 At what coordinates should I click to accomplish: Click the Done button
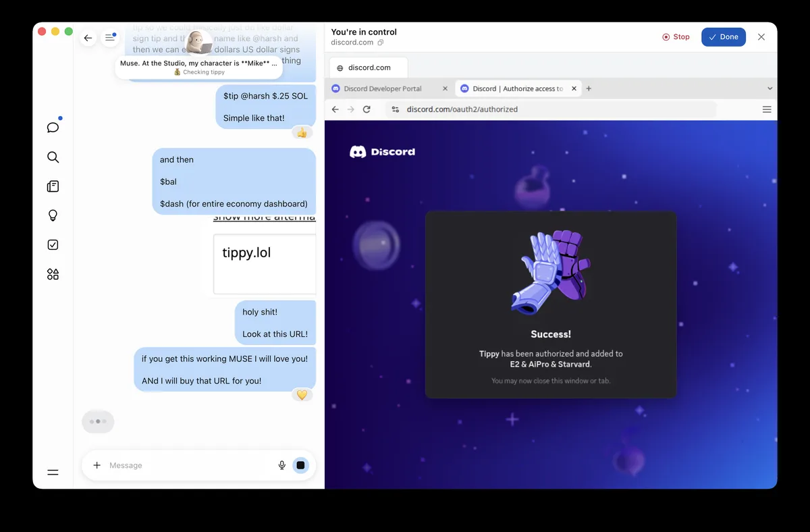pyautogui.click(x=724, y=37)
